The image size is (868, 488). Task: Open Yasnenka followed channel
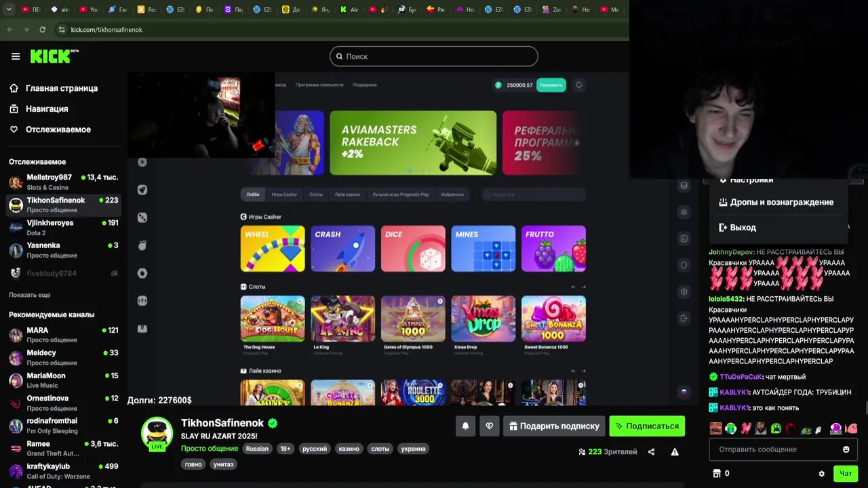(x=64, y=250)
